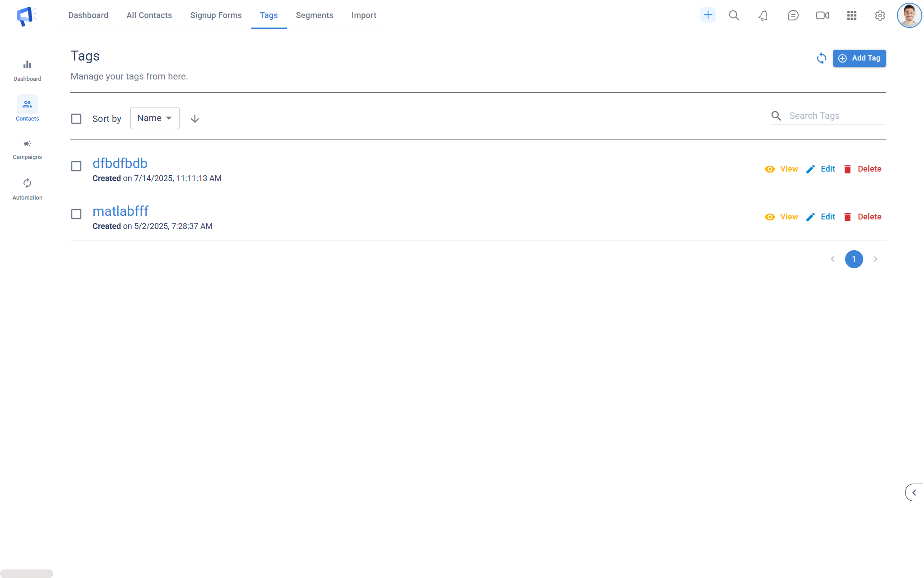Open the settings gear icon

[x=879, y=16]
